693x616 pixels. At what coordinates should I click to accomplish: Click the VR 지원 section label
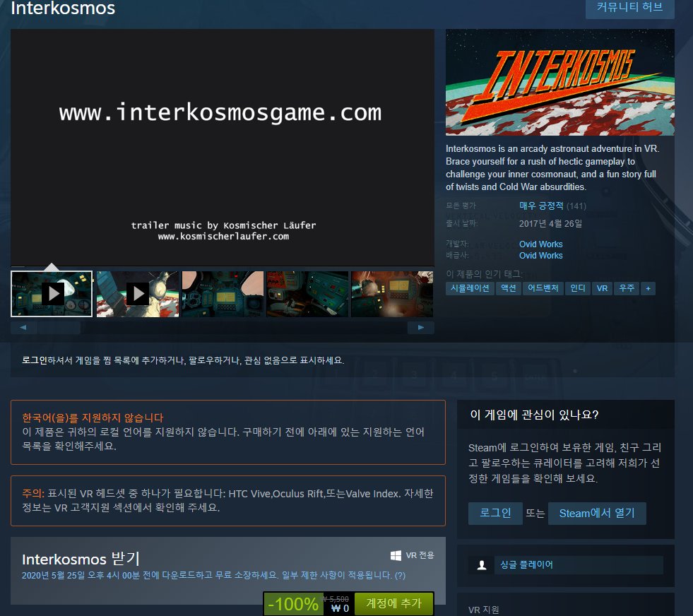483,610
